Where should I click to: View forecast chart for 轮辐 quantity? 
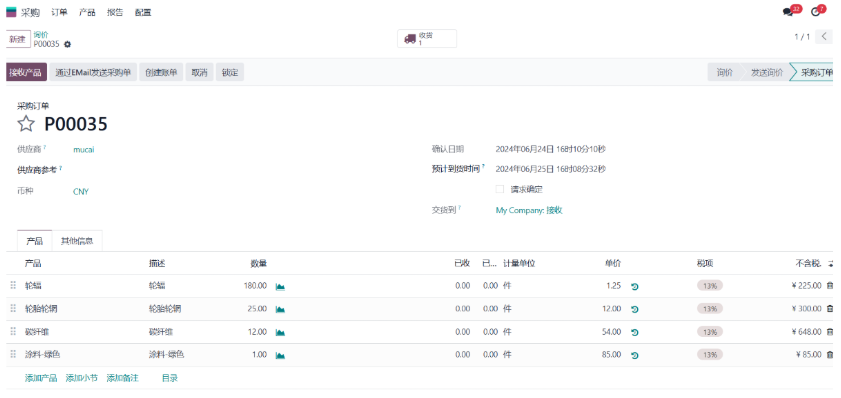click(280, 286)
